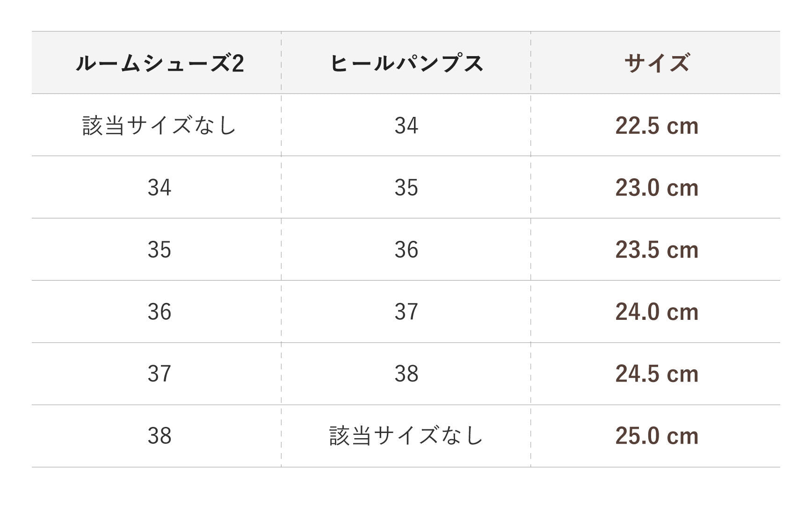812x505 pixels.
Task: Click the 23.5 cm size cell
Action: click(657, 250)
